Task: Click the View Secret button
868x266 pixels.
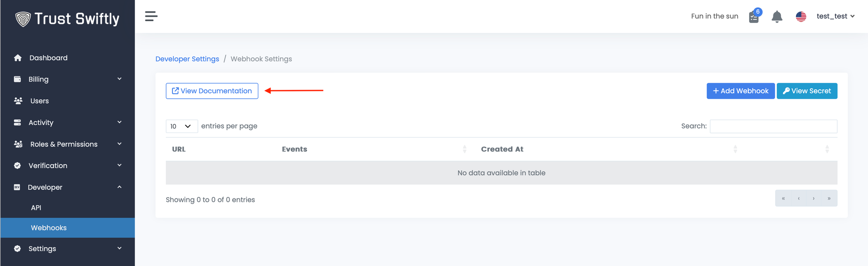Action: click(807, 91)
